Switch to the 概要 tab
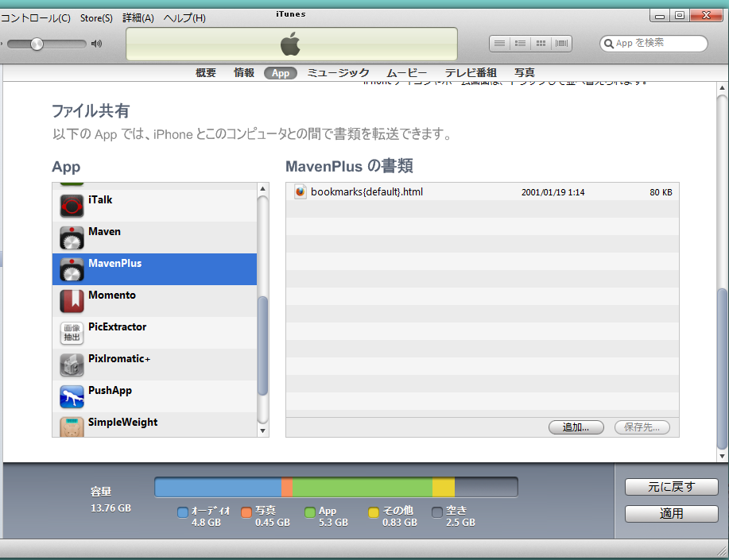The height and width of the screenshot is (560, 729). click(x=206, y=73)
